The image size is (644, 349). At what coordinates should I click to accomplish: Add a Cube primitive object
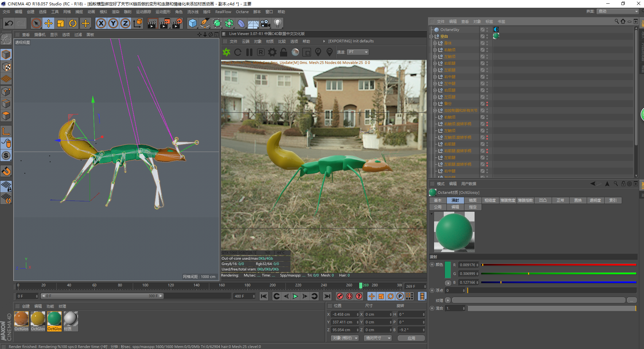click(x=192, y=23)
